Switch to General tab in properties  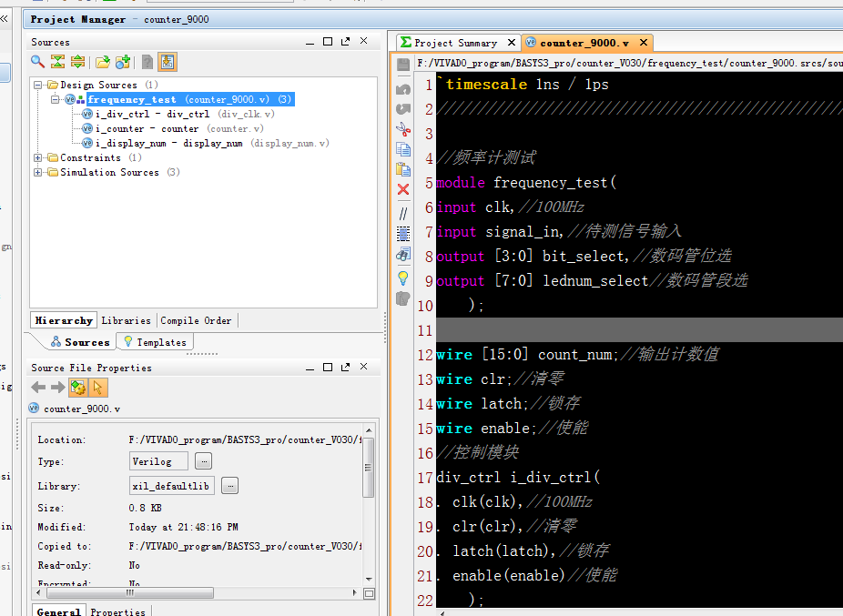58,611
